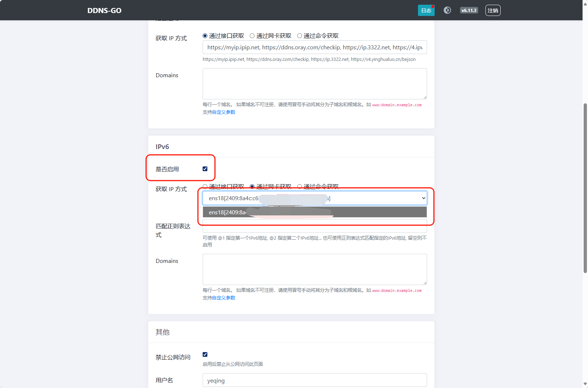Viewport: 588px width, 388px height.
Task: Click the theme toggle icon in header
Action: click(x=447, y=10)
